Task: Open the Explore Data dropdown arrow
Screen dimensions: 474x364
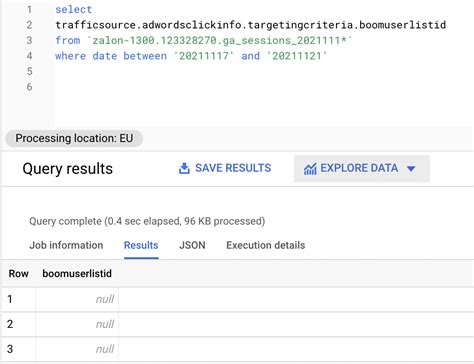Action: point(411,169)
